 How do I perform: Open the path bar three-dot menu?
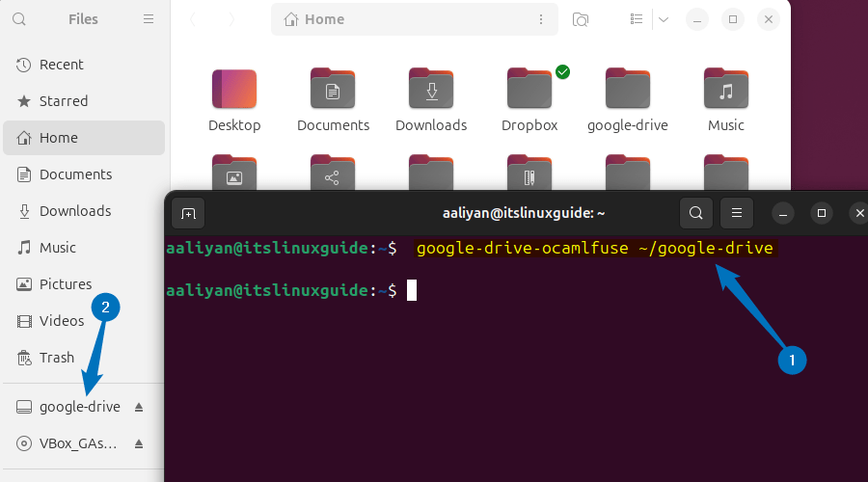541,19
